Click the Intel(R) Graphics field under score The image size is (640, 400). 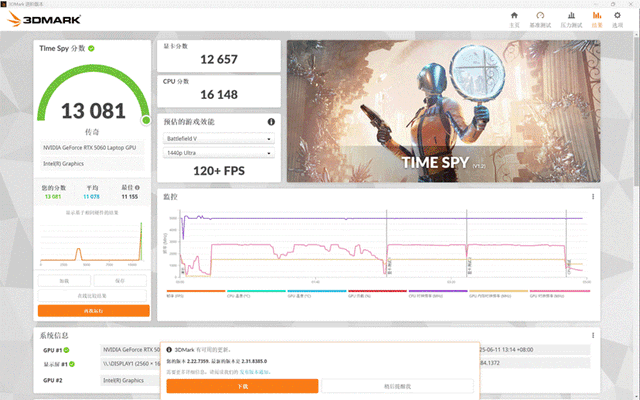pyautogui.click(x=92, y=164)
